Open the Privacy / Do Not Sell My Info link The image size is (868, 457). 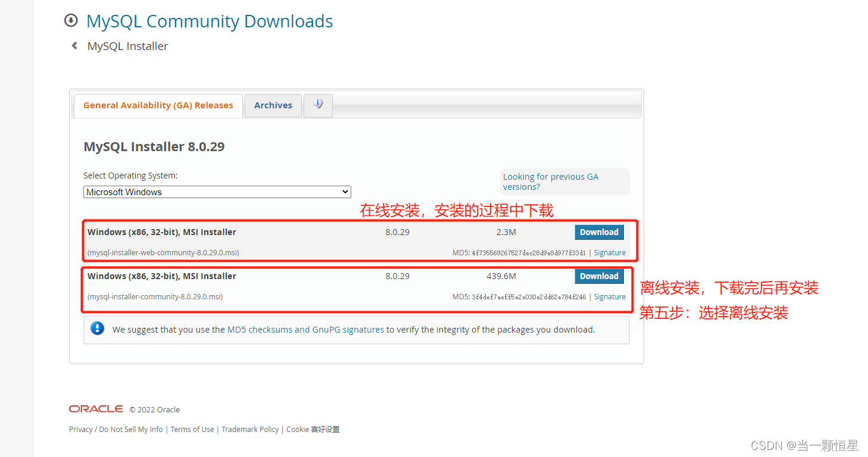[116, 429]
